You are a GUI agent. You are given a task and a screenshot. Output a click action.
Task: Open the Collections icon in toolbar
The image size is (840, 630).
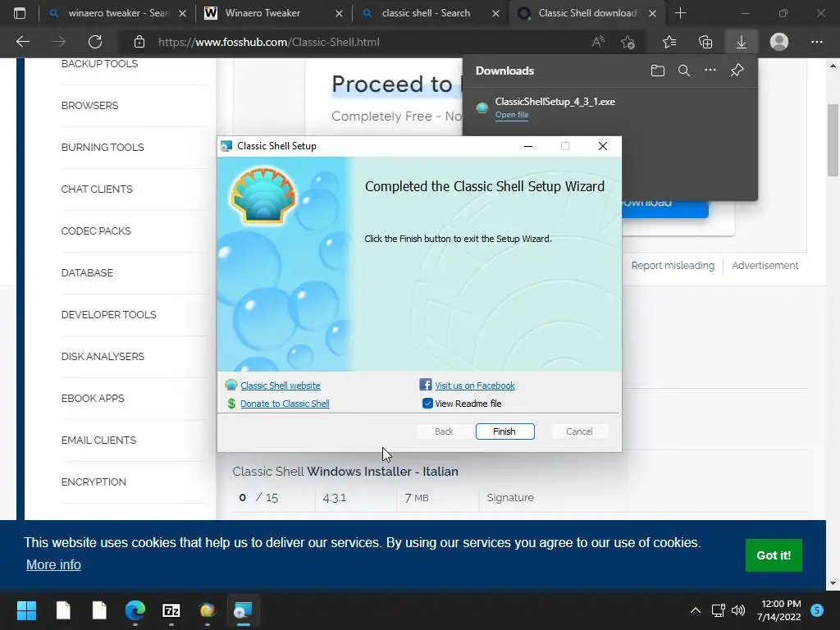pyautogui.click(x=705, y=42)
